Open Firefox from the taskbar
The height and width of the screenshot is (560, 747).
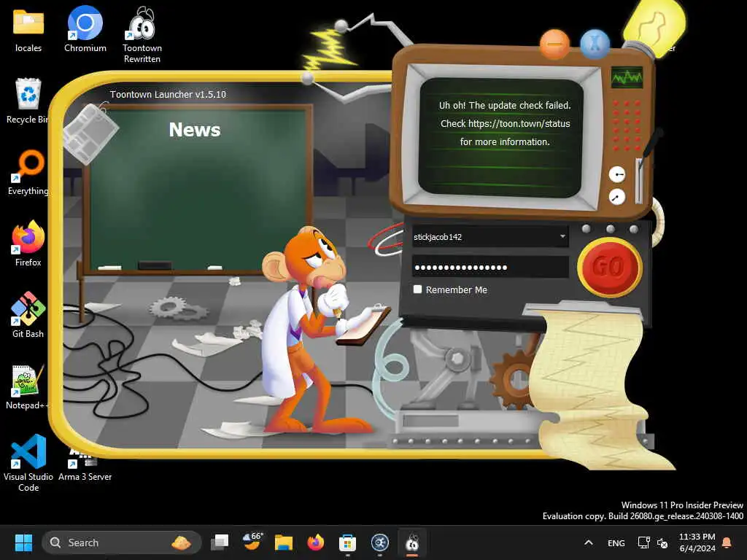click(315, 542)
